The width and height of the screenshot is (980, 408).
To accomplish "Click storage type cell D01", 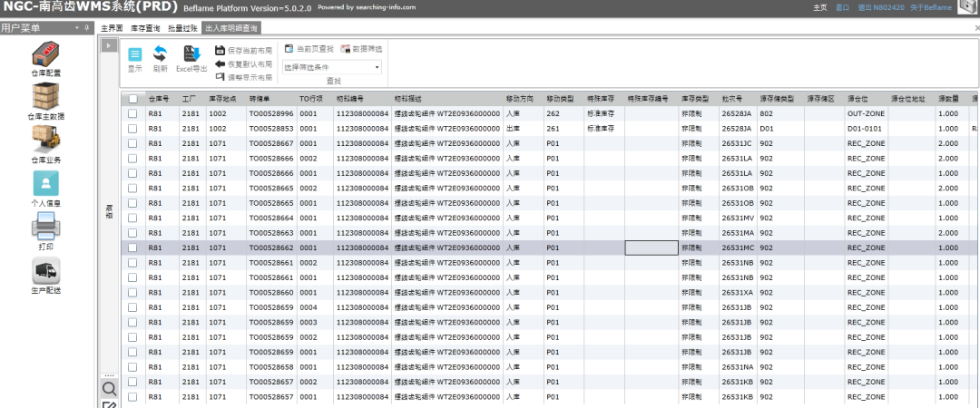I will tap(780, 129).
